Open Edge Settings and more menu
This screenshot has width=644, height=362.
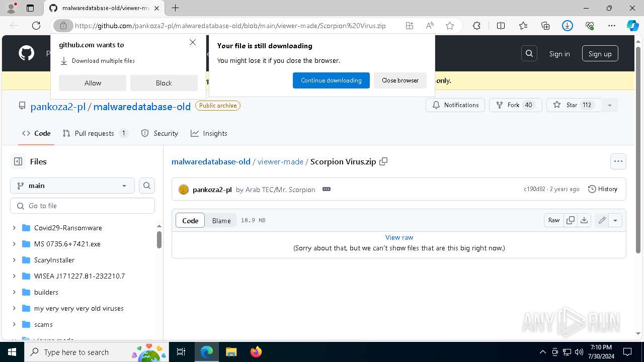[612, 26]
